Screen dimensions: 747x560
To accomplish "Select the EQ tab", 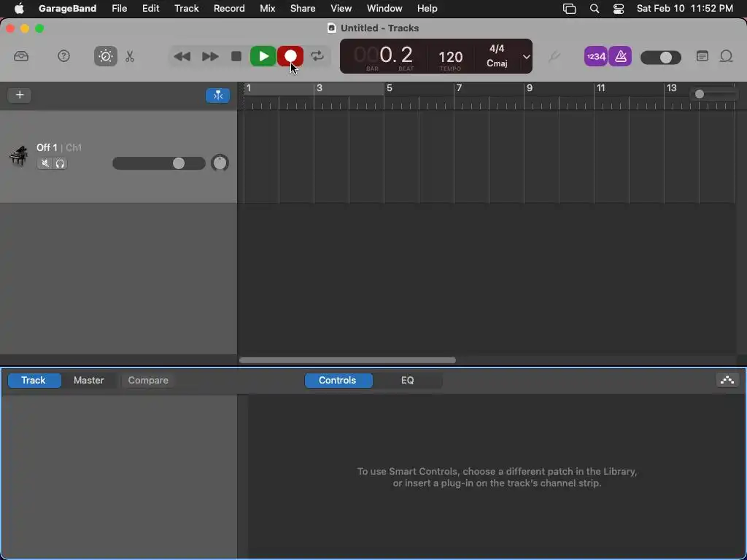I will pos(407,380).
